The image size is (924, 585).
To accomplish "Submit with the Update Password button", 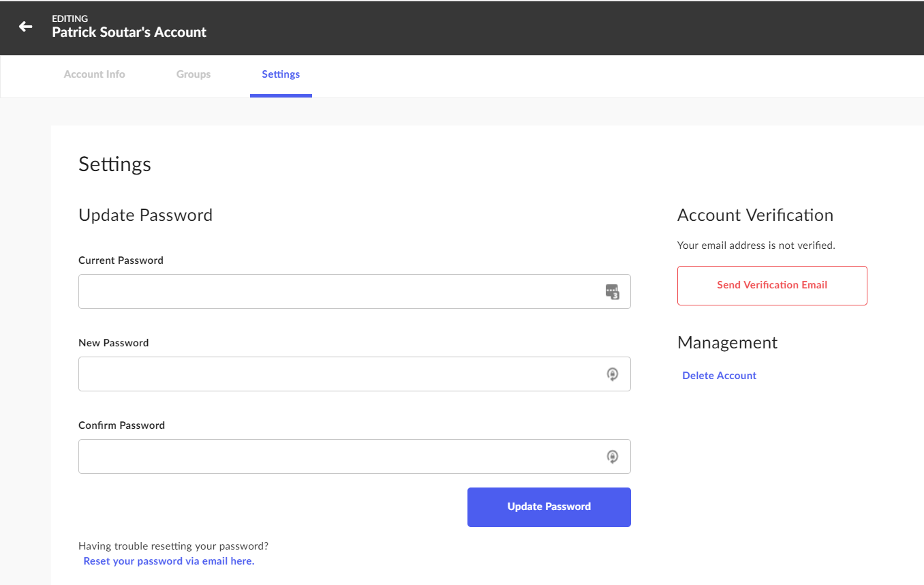I will point(549,507).
